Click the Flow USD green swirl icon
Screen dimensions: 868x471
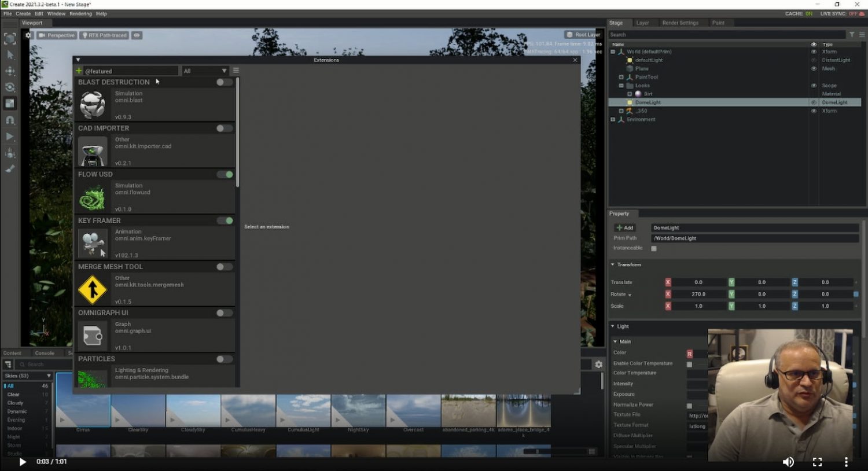click(93, 197)
